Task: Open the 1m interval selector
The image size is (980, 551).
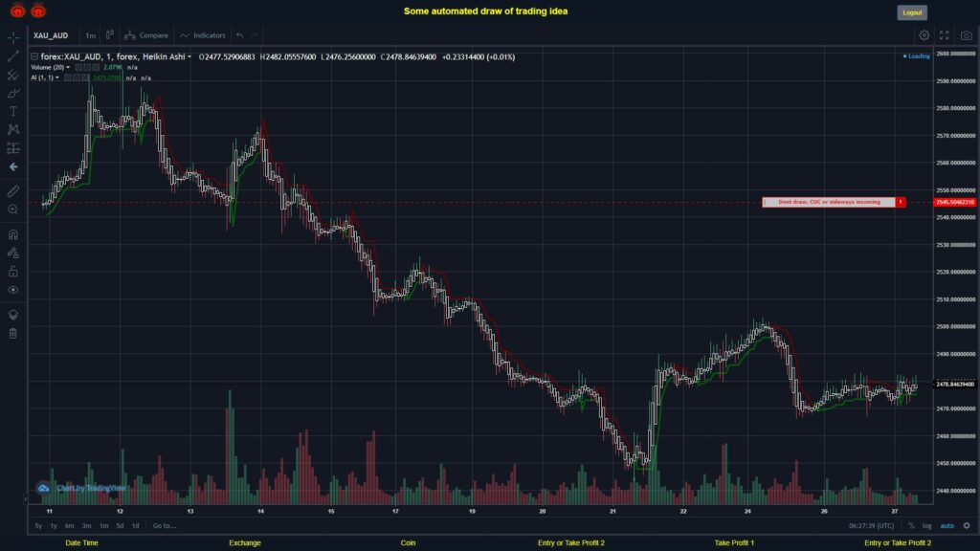Action: [x=91, y=35]
